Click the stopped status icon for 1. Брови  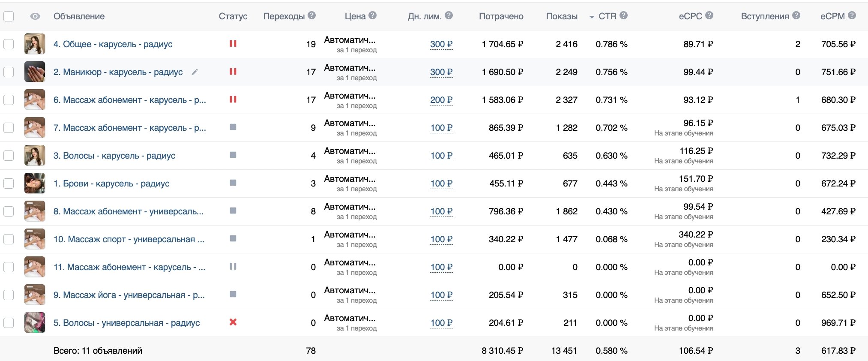tap(233, 183)
